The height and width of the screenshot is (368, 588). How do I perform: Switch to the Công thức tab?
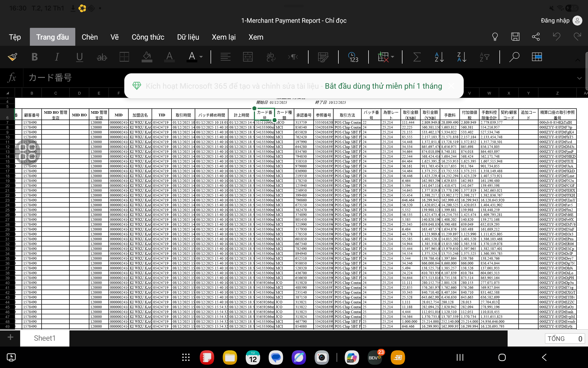click(148, 37)
